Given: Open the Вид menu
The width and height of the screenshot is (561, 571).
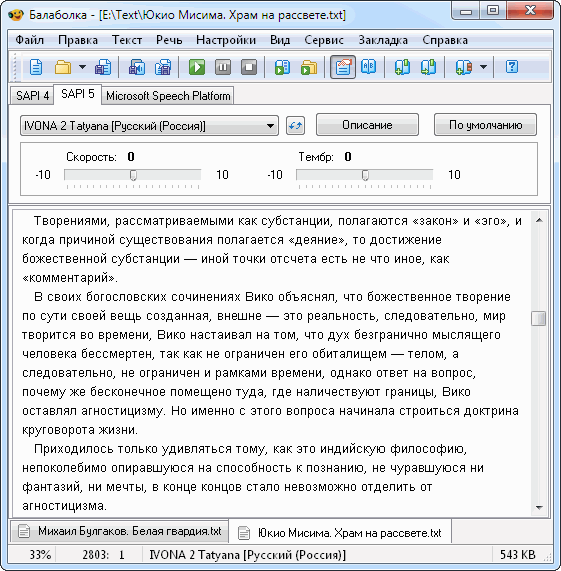Looking at the screenshot, I should tap(280, 40).
